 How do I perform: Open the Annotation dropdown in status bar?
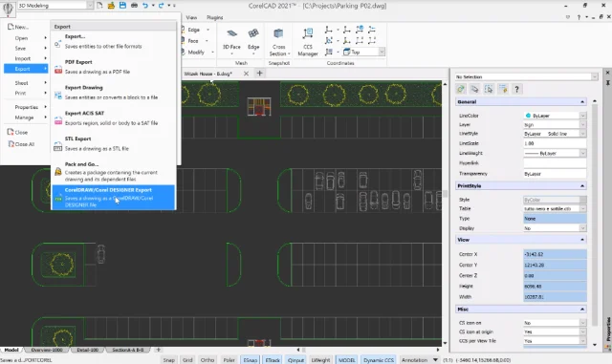pyautogui.click(x=435, y=360)
